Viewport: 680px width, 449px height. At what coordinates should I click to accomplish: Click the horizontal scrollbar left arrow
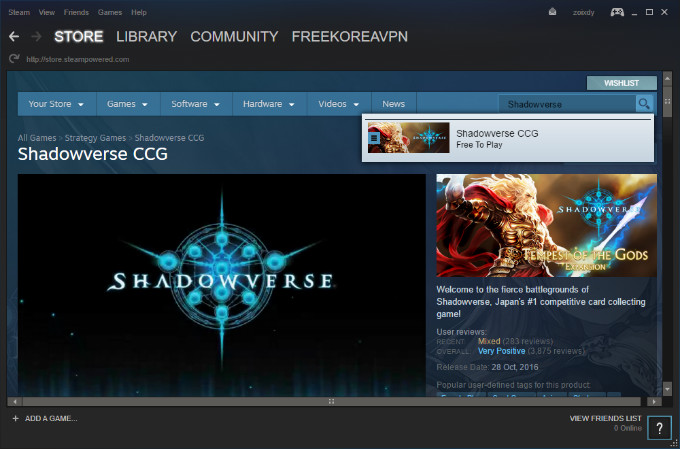coord(15,402)
